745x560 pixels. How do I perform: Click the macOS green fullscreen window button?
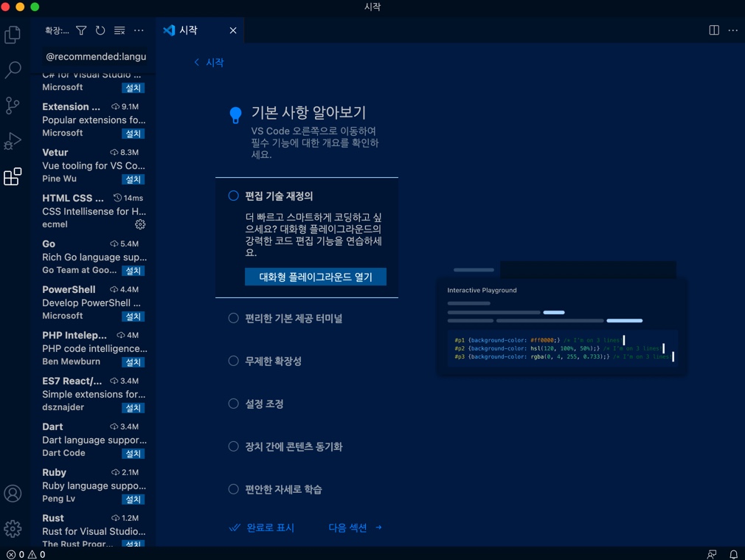pyautogui.click(x=35, y=7)
